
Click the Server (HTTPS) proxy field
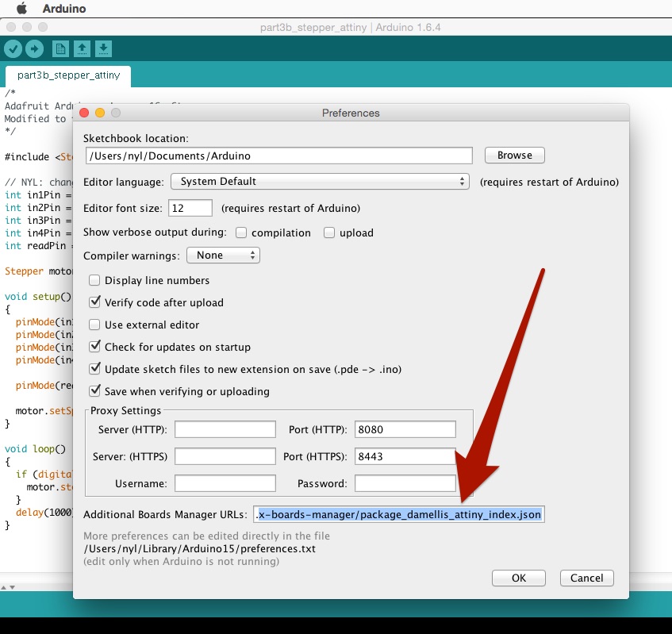(225, 456)
